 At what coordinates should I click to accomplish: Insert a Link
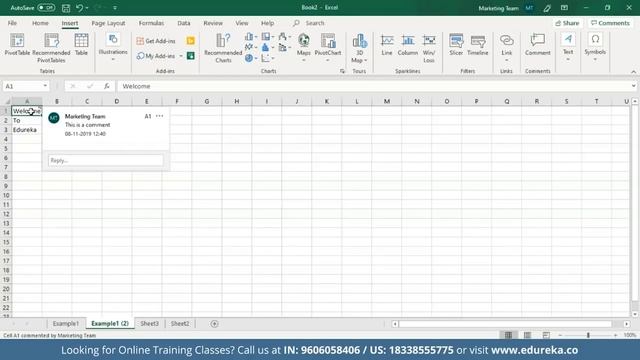[507, 47]
